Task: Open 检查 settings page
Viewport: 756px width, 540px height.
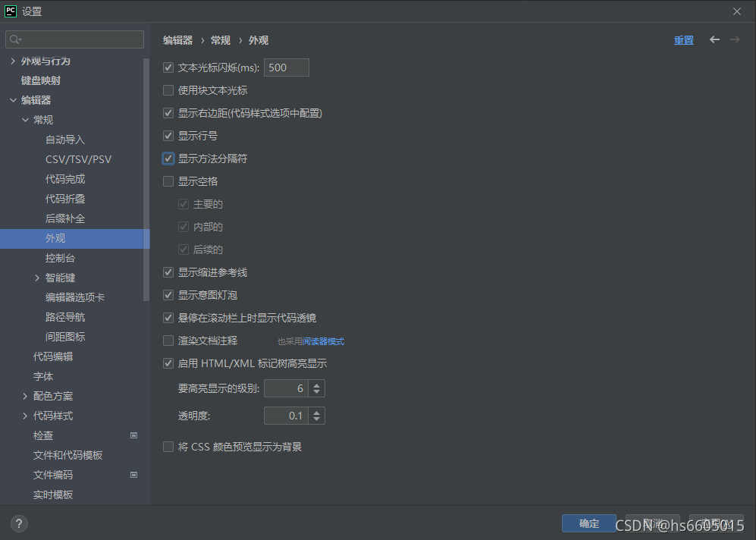Action: pos(43,435)
